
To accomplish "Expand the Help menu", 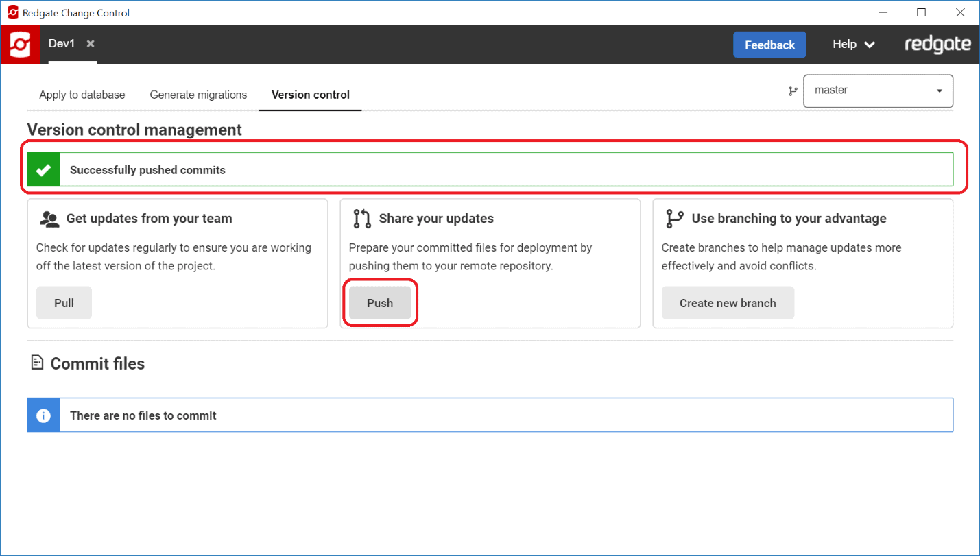I will tap(853, 45).
